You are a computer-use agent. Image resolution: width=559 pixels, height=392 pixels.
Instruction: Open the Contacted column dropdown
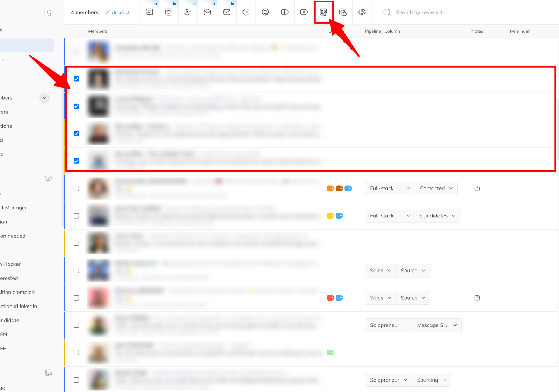click(x=436, y=188)
